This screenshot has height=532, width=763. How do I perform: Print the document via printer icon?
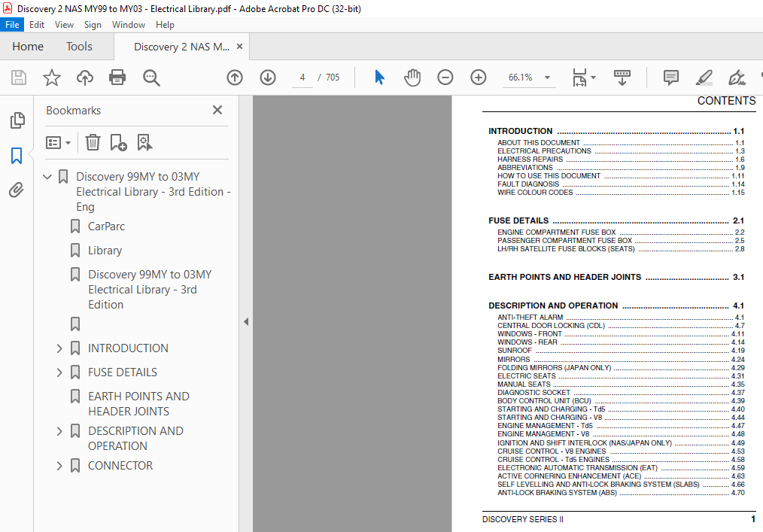(117, 78)
